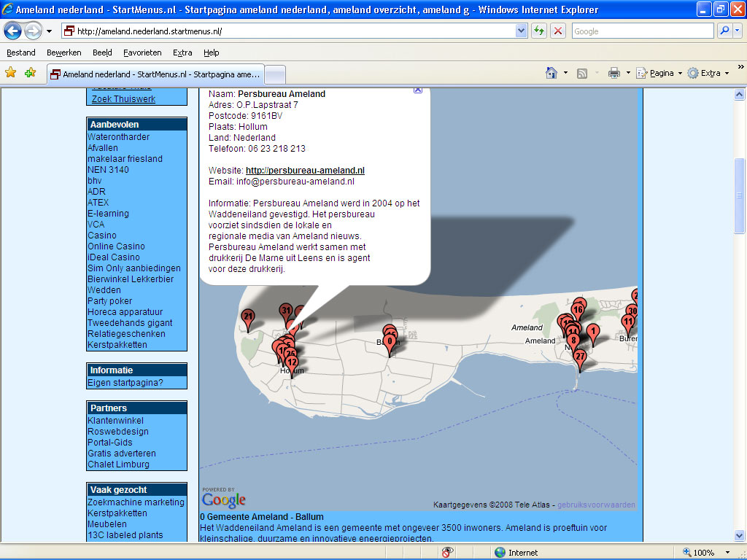Open the Extra menu in menu bar
747x560 pixels.
pos(182,52)
